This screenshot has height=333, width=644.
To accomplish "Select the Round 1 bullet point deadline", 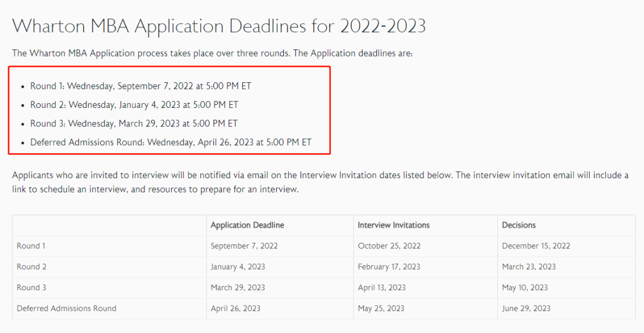I will [x=141, y=86].
